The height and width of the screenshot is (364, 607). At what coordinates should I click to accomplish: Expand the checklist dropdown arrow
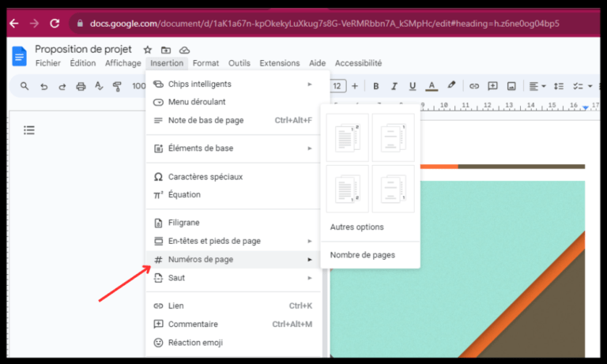click(x=590, y=86)
